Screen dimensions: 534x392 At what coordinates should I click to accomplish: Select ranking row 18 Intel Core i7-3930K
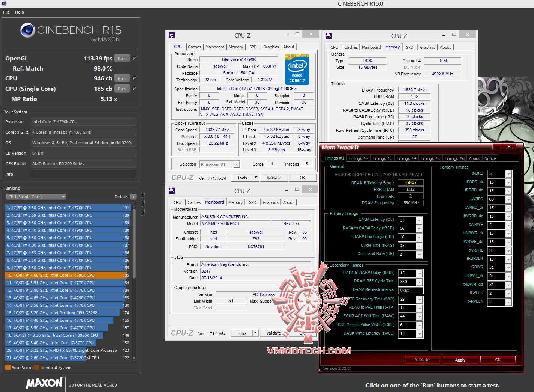click(x=68, y=335)
